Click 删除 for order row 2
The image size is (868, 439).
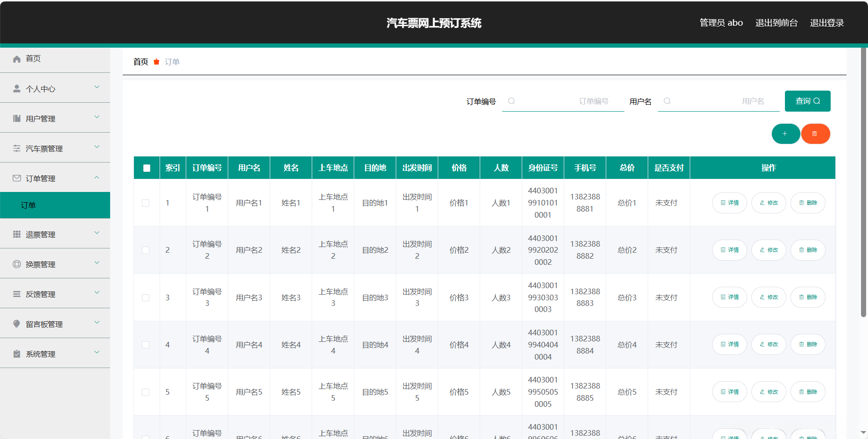pos(808,250)
